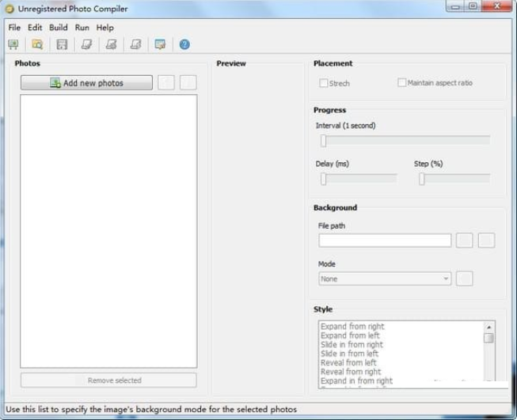Select 'Slide in from left' style

(x=349, y=354)
